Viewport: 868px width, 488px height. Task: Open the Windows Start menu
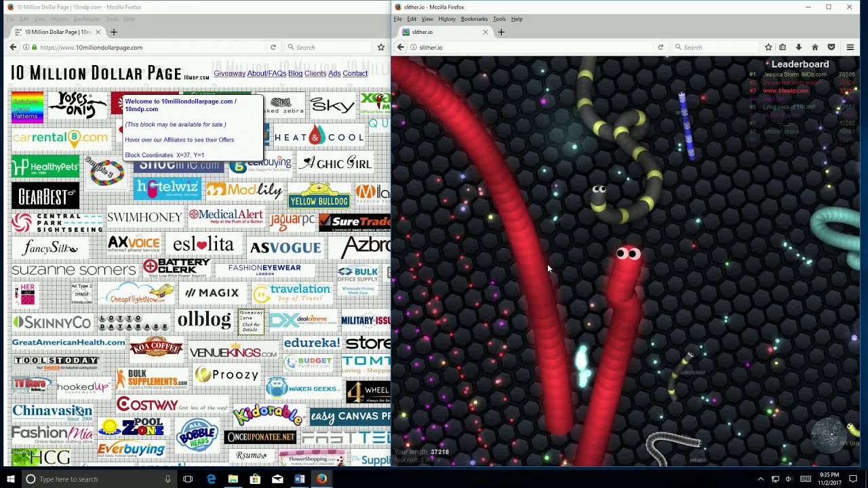11,479
